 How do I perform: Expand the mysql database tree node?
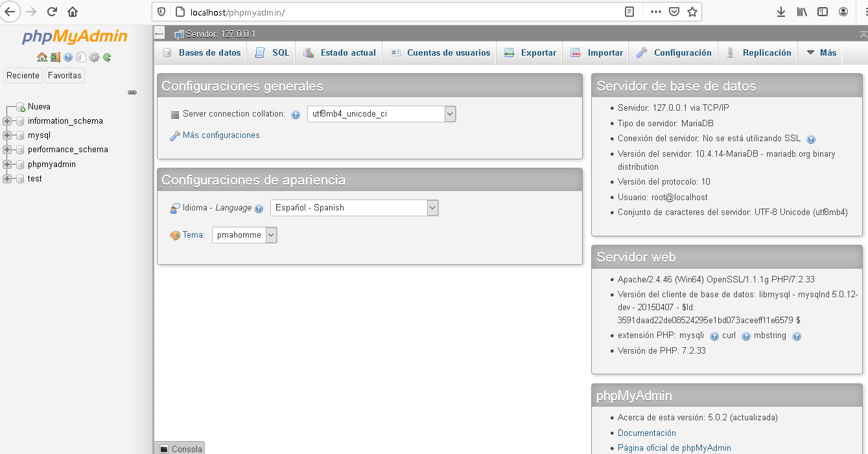[x=5, y=135]
